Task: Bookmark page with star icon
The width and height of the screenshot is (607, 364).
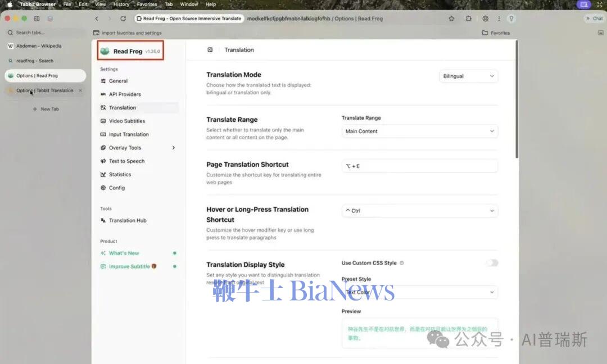Action: [451, 19]
